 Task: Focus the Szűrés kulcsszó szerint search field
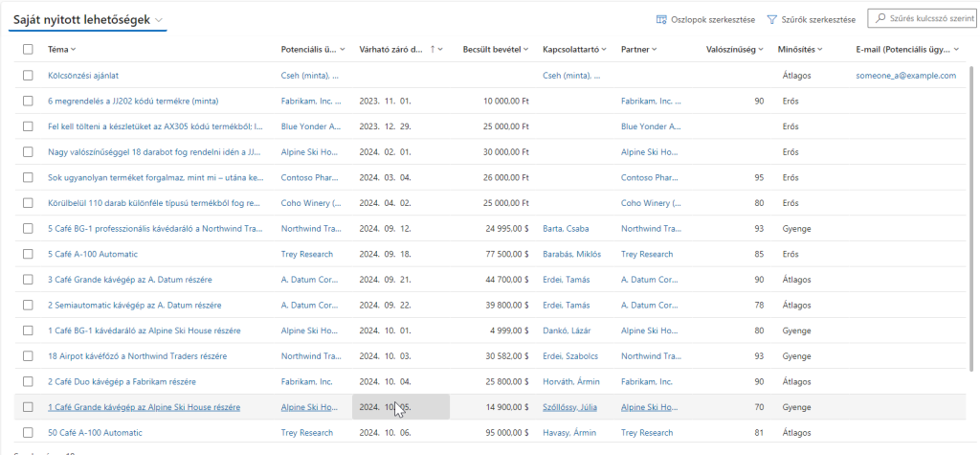click(922, 19)
